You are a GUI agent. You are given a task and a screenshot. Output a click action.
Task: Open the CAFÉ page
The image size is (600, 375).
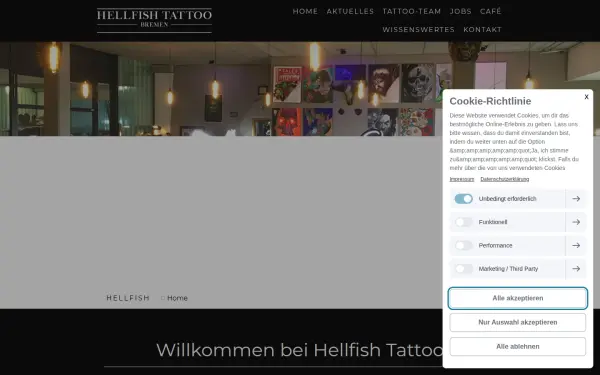pos(491,11)
